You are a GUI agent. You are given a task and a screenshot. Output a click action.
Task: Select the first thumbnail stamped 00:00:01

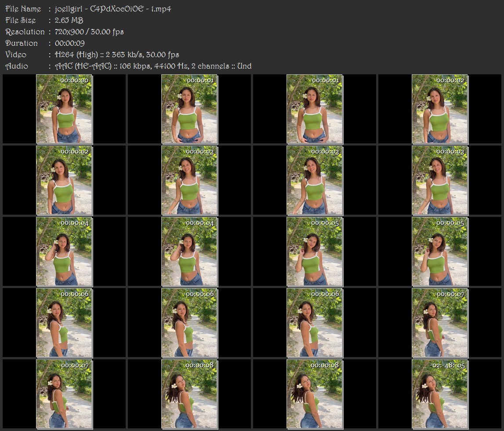[190, 109]
